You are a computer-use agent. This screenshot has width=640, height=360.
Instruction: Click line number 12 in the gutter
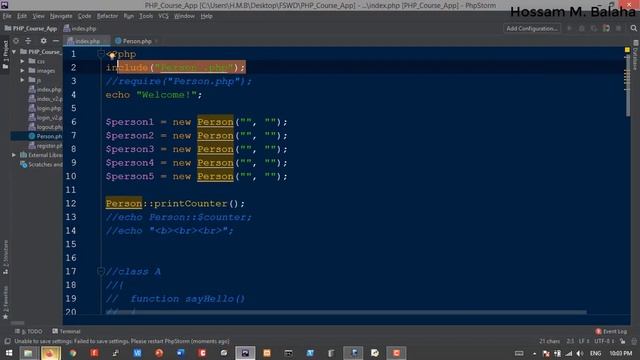pyautogui.click(x=71, y=203)
